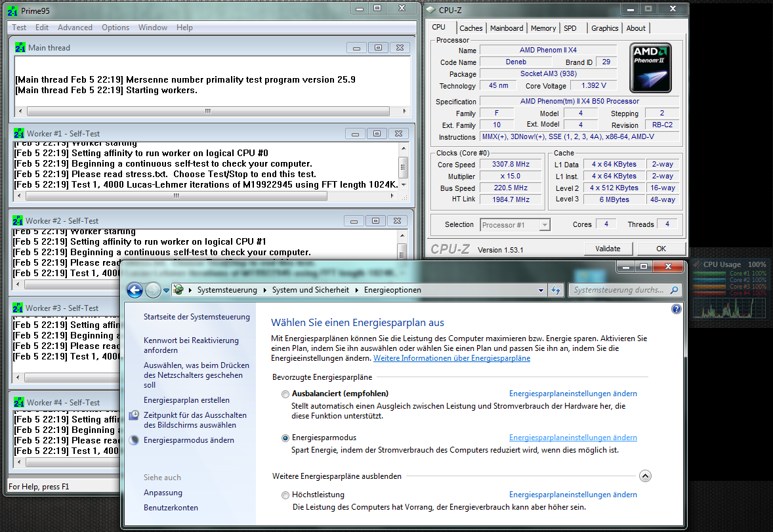773x532 pixels.
Task: Switch to the SPD tab in CPU-Z
Action: click(x=570, y=29)
